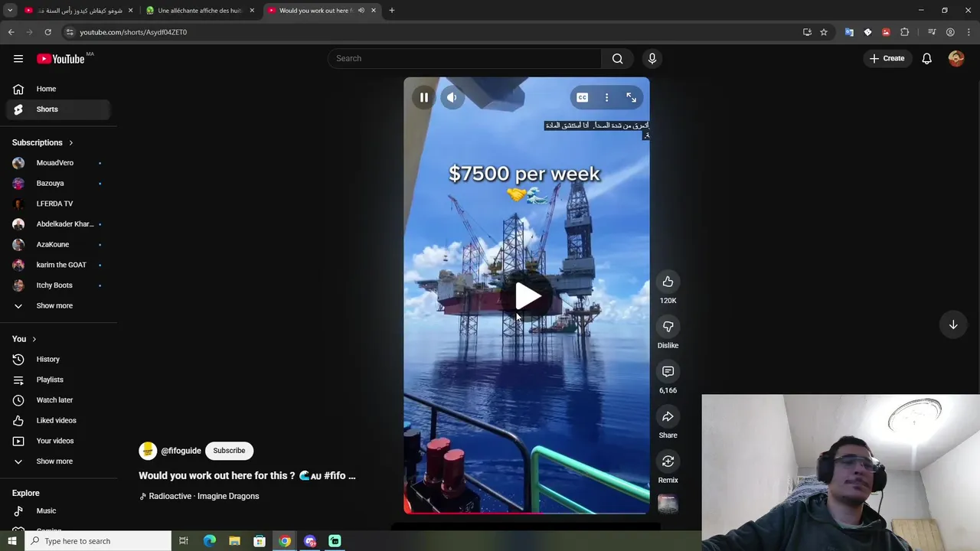Subscribe to @fifoguide
This screenshot has height=551, width=980.
(229, 451)
